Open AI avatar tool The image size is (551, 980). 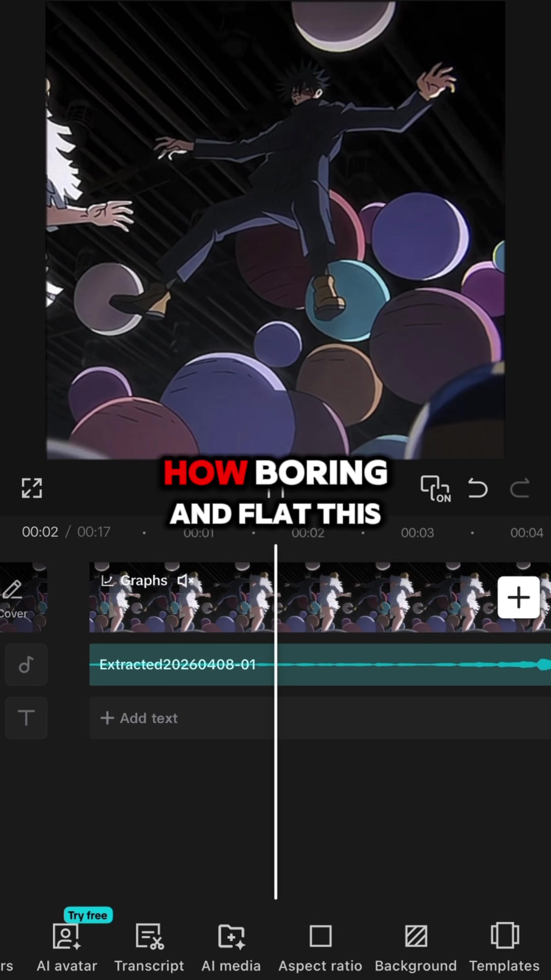(x=67, y=947)
